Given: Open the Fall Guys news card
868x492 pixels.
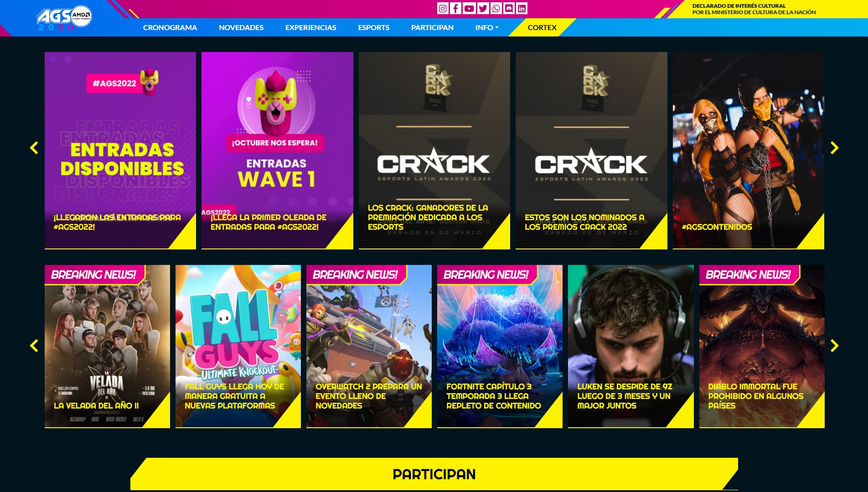Looking at the screenshot, I should 238,347.
